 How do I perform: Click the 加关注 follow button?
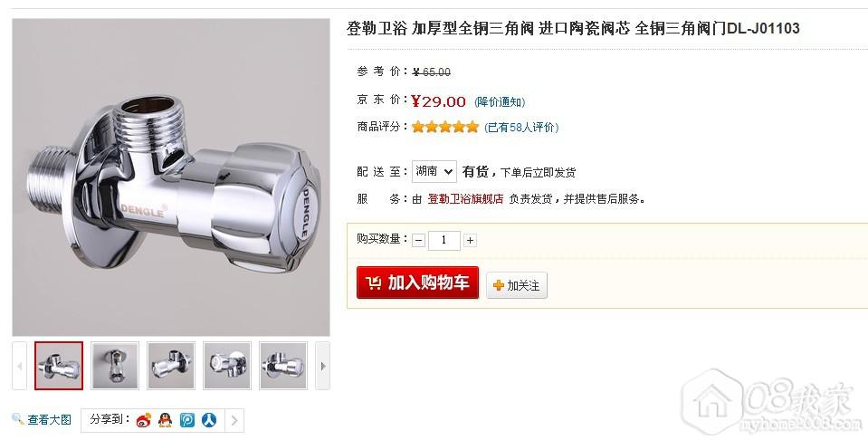pyautogui.click(x=517, y=285)
